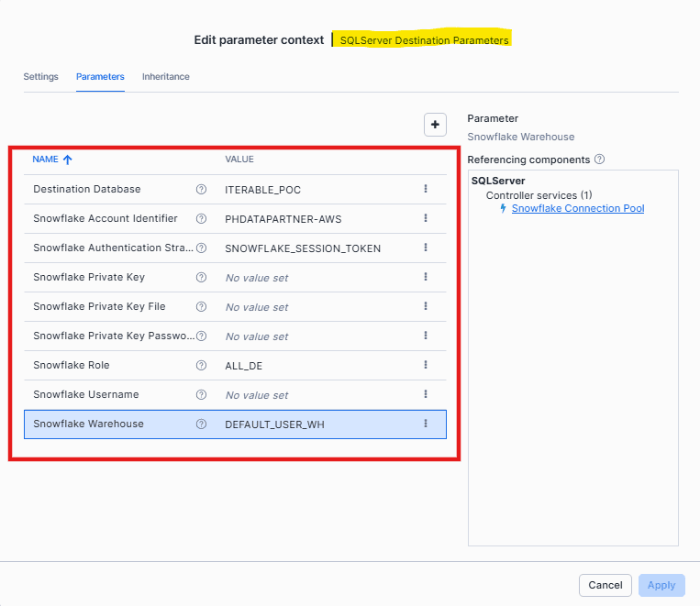The image size is (700, 606).
Task: Open actions menu for Destination Database row
Action: pyautogui.click(x=426, y=189)
